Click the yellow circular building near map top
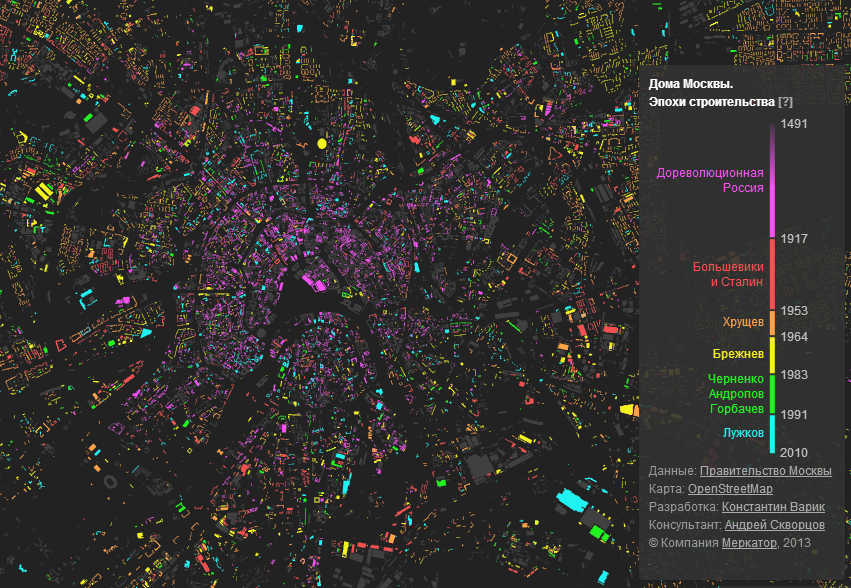Screen dimensions: 851x588 (x=322, y=144)
